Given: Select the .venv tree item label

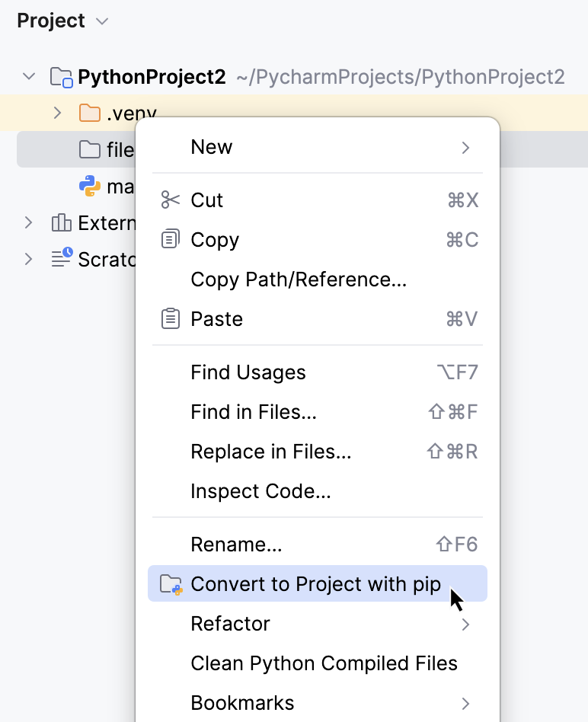Looking at the screenshot, I should point(132,113).
